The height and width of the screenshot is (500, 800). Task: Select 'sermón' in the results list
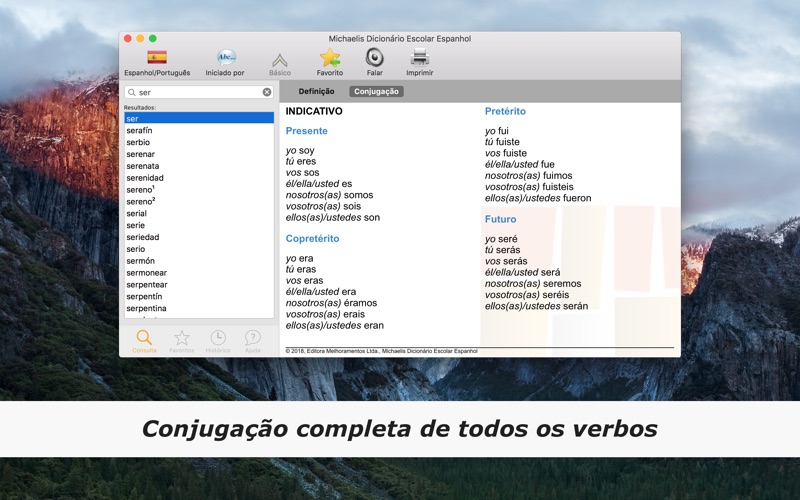[199, 261]
